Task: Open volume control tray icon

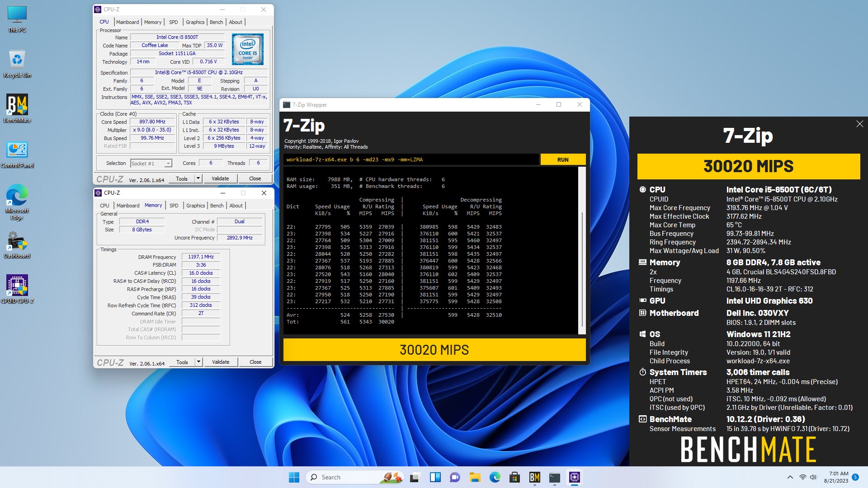Action: [x=813, y=477]
